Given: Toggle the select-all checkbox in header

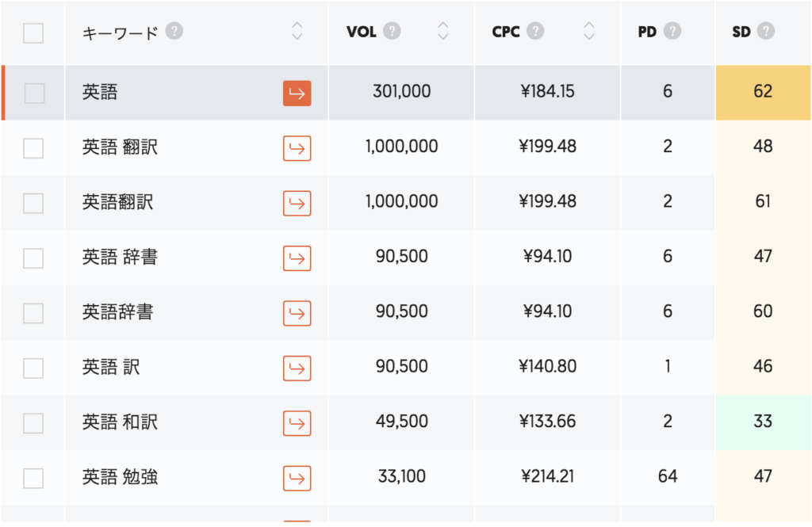Looking at the screenshot, I should (33, 33).
